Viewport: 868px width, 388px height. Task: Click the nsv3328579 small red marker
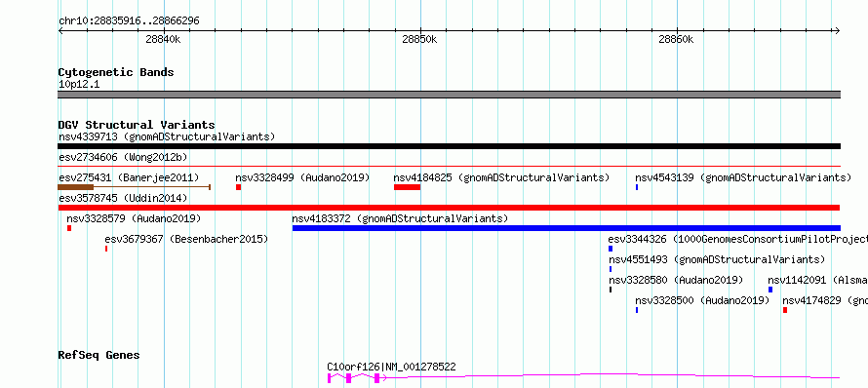click(69, 228)
